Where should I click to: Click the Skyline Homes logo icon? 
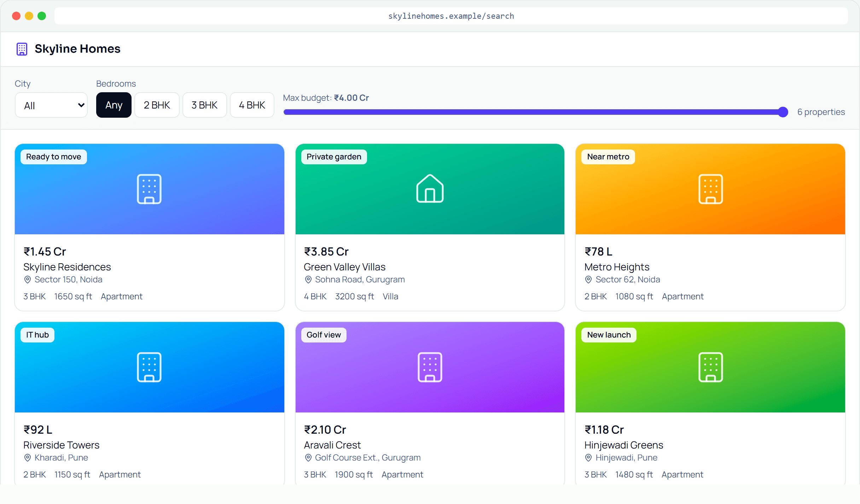[x=22, y=49]
